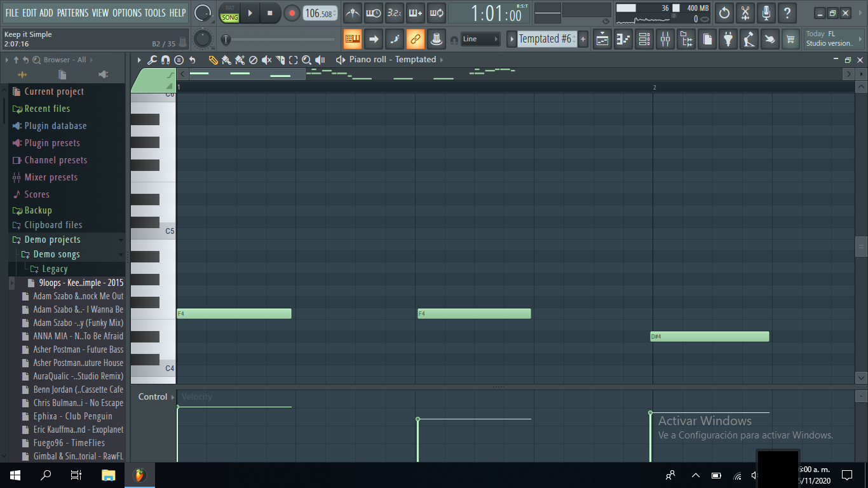Open the snap 'Line' dropdown
868x488 pixels.
480,39
